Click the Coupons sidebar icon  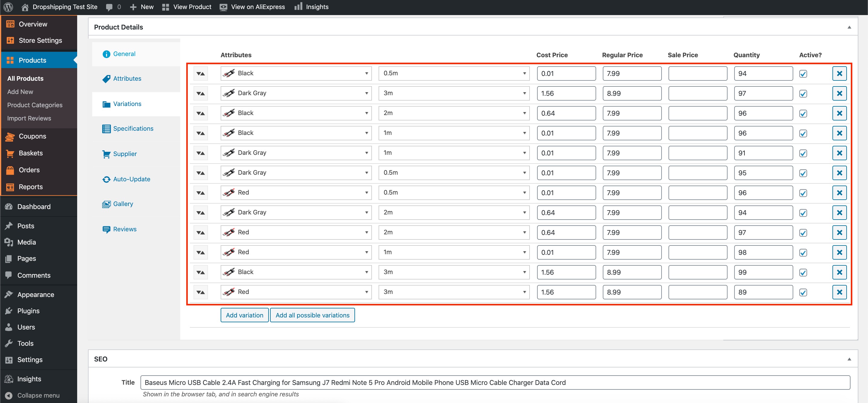tap(10, 136)
